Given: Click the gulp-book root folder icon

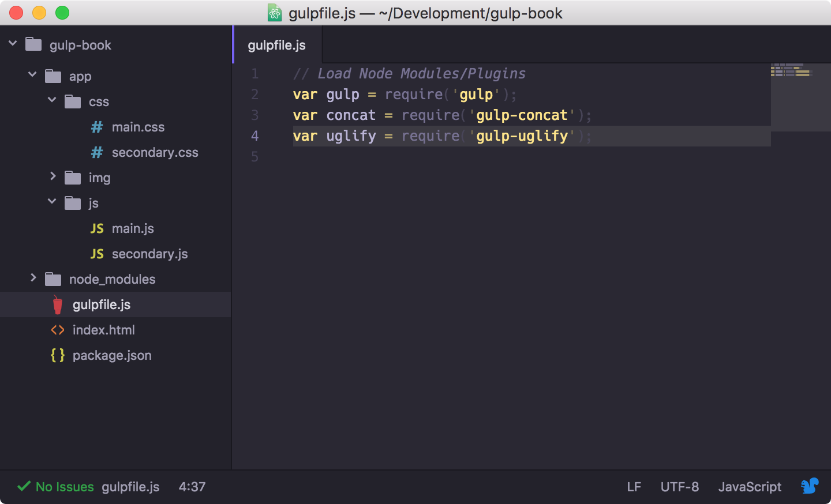Looking at the screenshot, I should [x=33, y=44].
